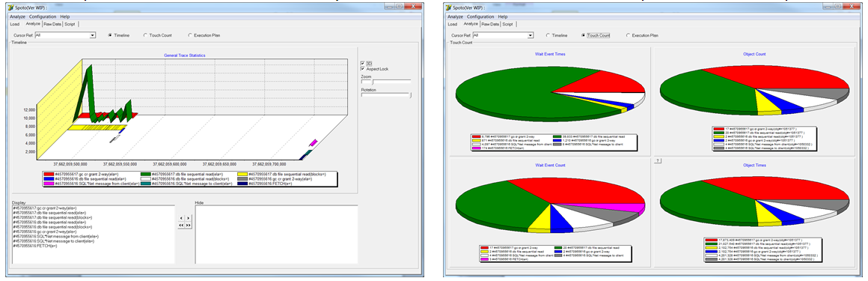Toggle the 3D checkbox
Viewport: 868px width, 281px height.
tap(363, 63)
